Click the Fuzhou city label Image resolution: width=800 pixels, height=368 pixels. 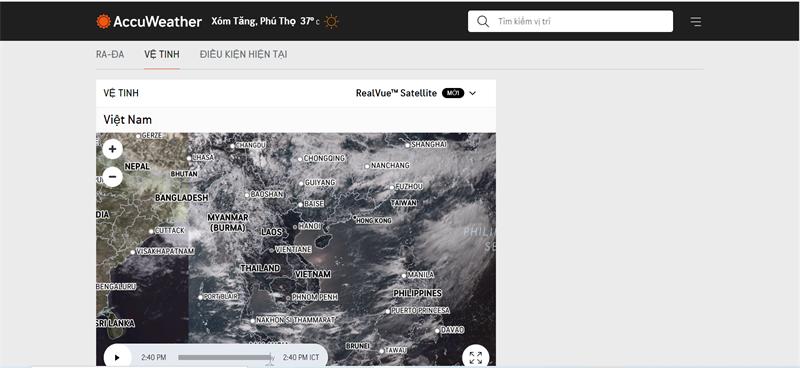pos(409,187)
